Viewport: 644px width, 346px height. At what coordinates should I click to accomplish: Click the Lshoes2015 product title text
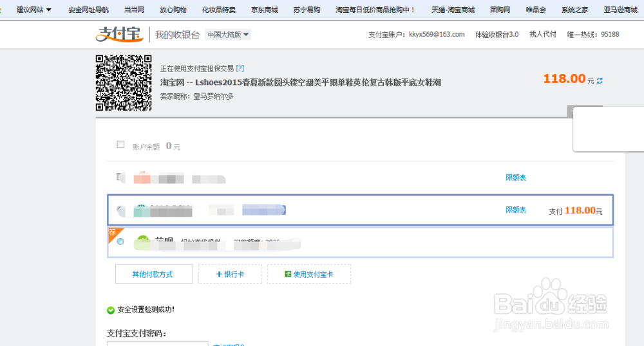coord(318,82)
